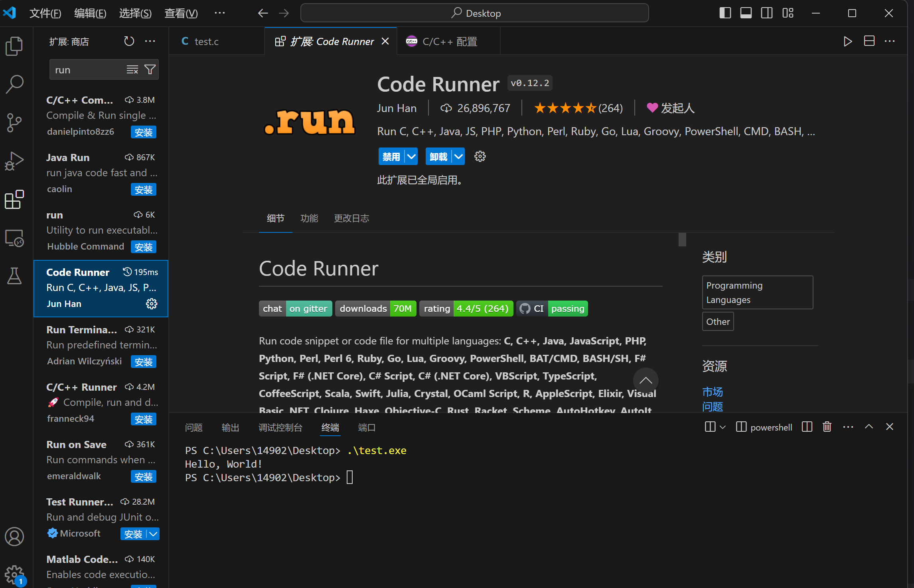This screenshot has height=588, width=914.
Task: Expand Test Runner install options dropdown
Action: coord(153,534)
